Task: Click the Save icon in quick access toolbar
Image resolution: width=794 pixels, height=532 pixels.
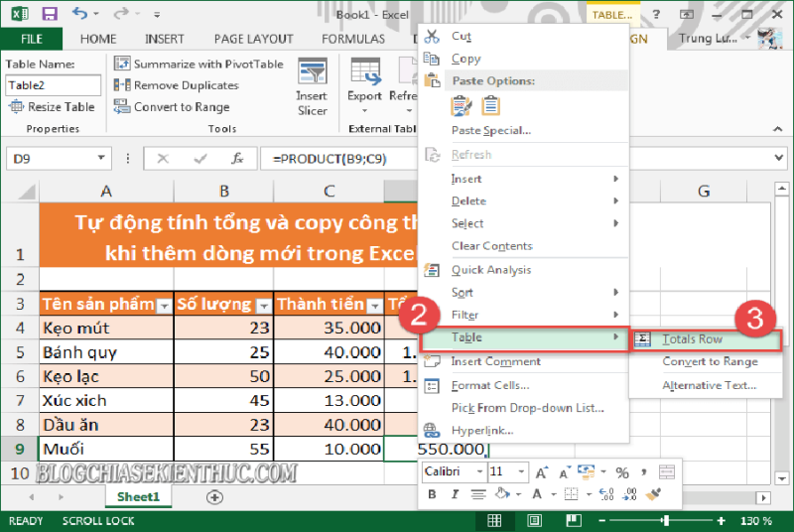Action: [x=49, y=14]
